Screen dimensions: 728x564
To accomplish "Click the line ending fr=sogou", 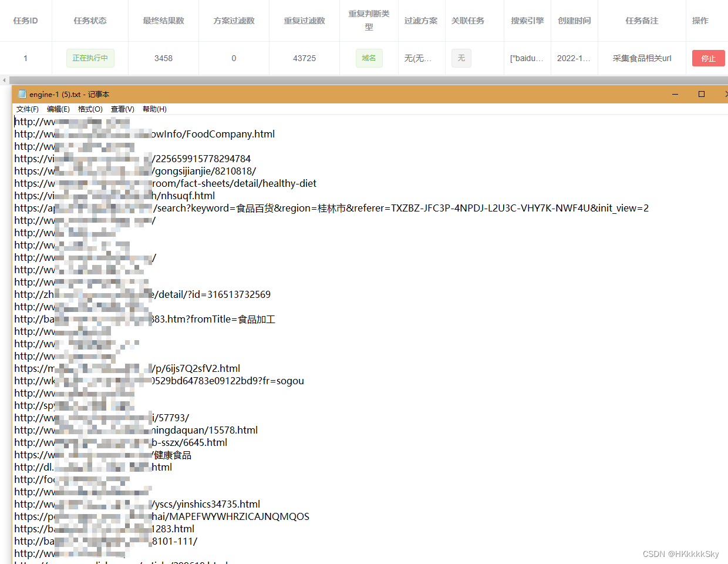I will pyautogui.click(x=159, y=381).
